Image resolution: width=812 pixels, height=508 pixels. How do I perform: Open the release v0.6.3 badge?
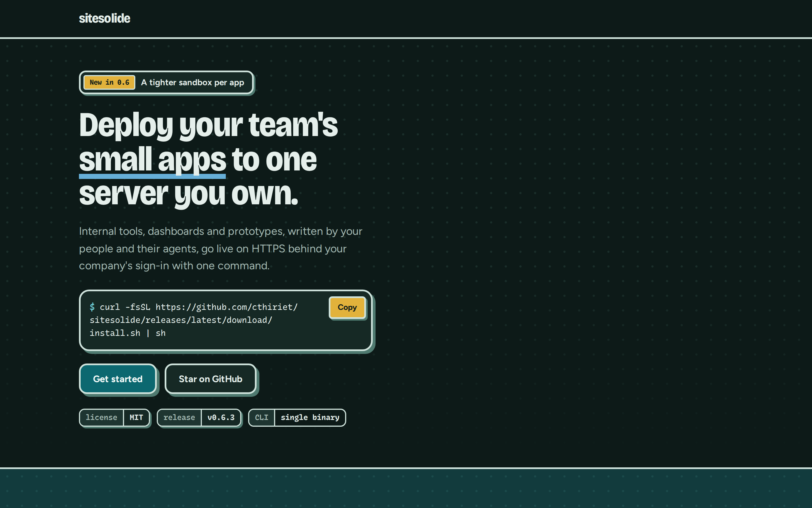[x=199, y=417]
